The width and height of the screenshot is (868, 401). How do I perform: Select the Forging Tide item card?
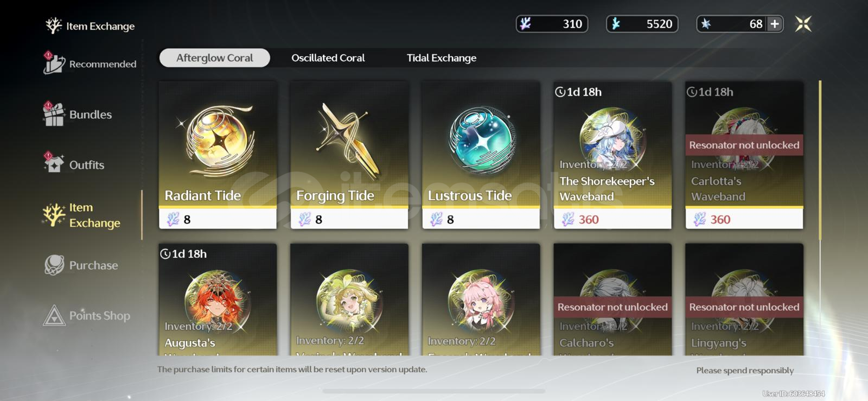(x=349, y=155)
